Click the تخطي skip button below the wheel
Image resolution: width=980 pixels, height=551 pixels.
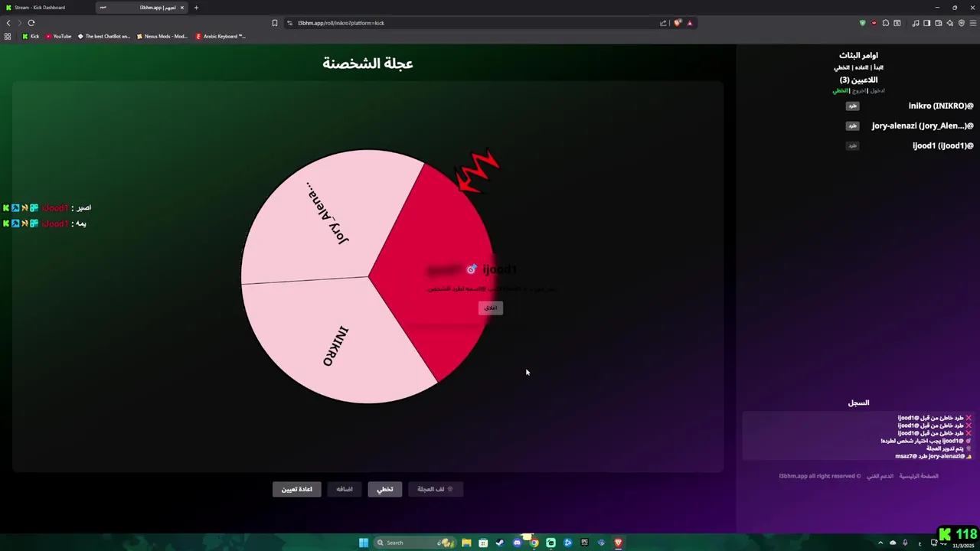pos(385,489)
